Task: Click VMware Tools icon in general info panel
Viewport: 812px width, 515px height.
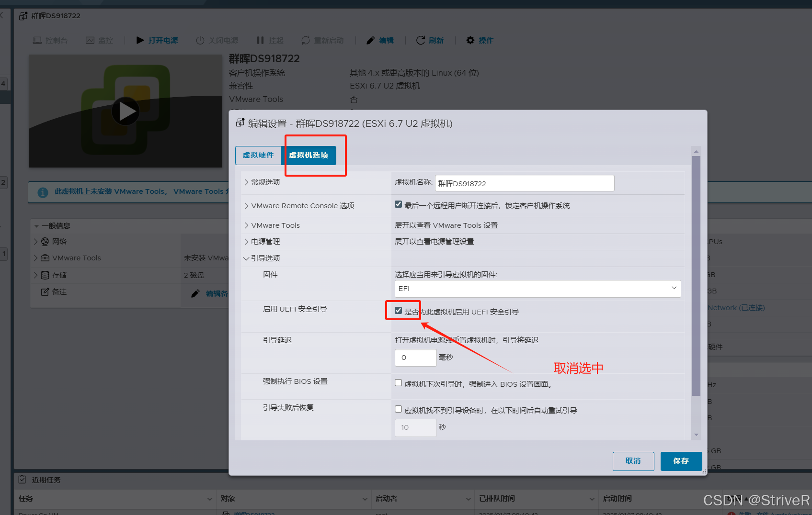Action: click(x=45, y=258)
